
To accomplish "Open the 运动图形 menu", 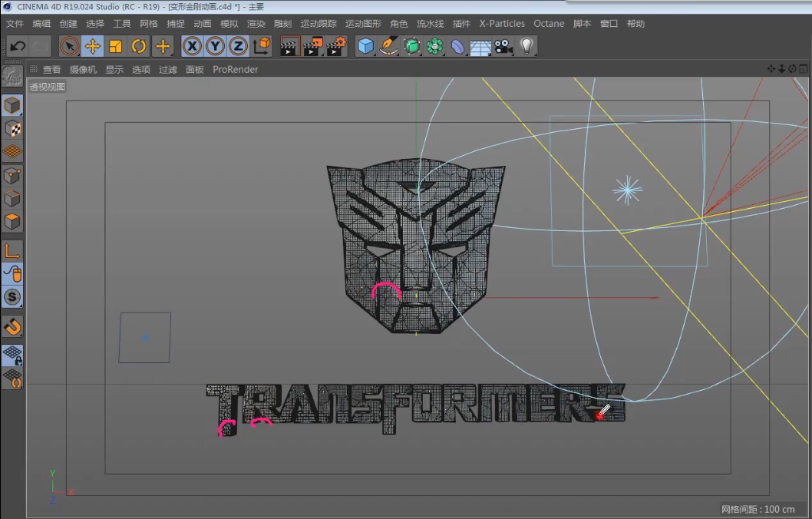I will pos(363,24).
